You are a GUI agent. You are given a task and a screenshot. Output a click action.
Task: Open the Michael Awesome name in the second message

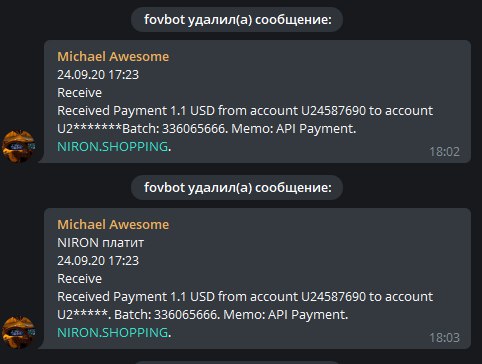point(113,225)
